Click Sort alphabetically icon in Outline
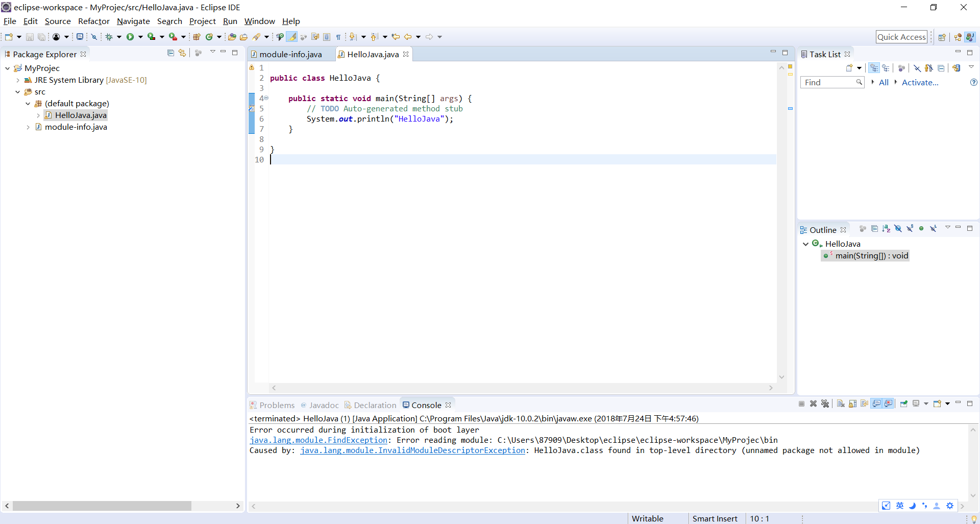This screenshot has height=524, width=980. [886, 228]
